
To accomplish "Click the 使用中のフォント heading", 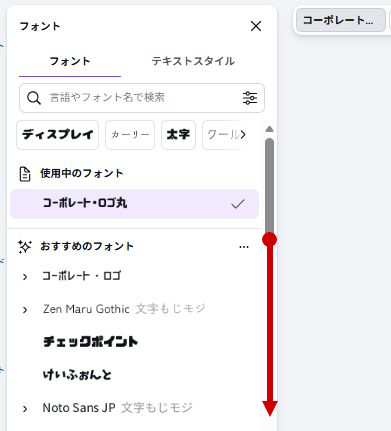I will [x=82, y=173].
